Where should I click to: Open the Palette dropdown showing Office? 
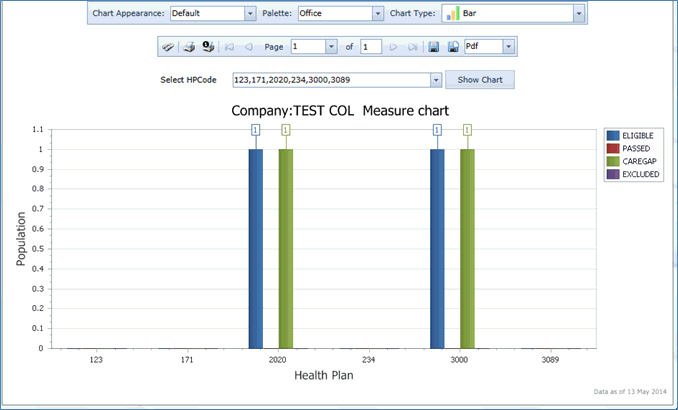click(377, 14)
